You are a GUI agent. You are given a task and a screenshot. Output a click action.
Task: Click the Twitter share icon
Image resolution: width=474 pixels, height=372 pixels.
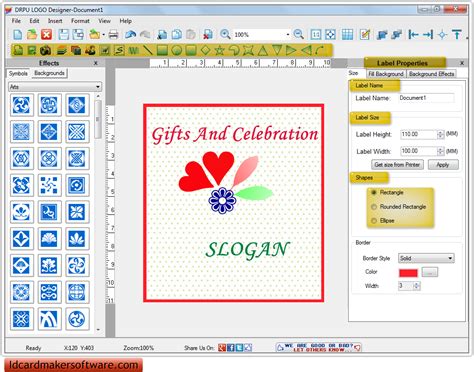(239, 348)
